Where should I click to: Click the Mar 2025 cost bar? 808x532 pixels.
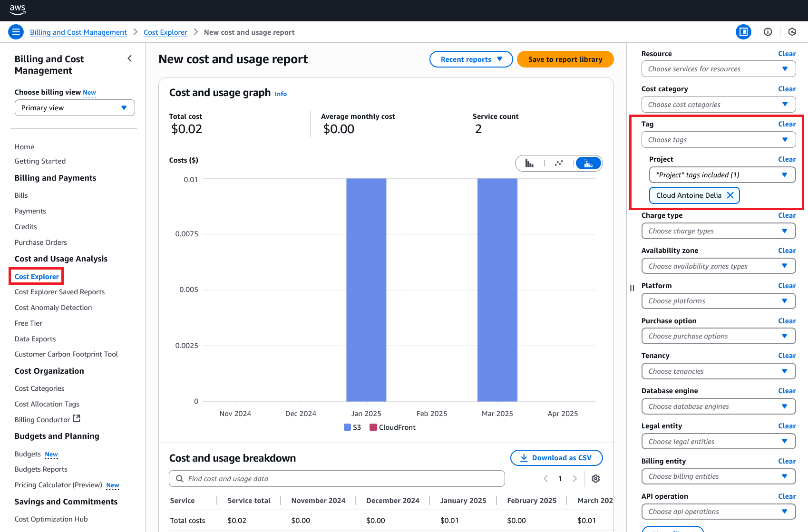(x=497, y=290)
